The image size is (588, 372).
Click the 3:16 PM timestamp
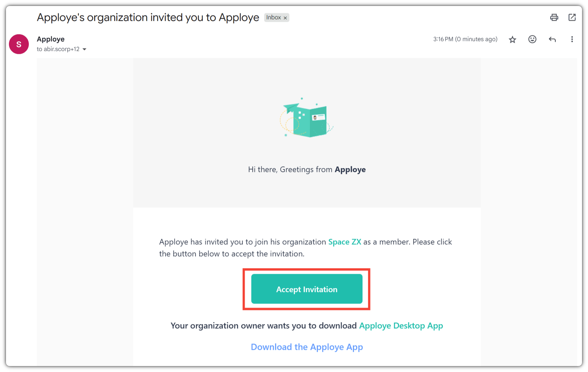coord(465,39)
